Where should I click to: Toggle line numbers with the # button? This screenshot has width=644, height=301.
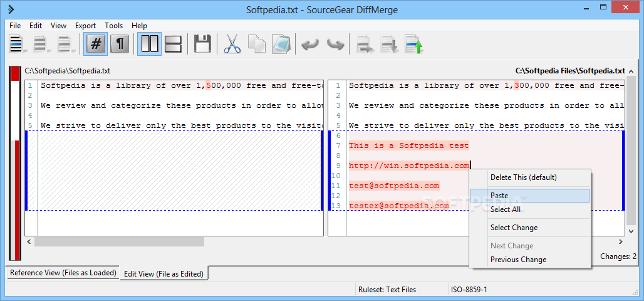click(x=96, y=44)
